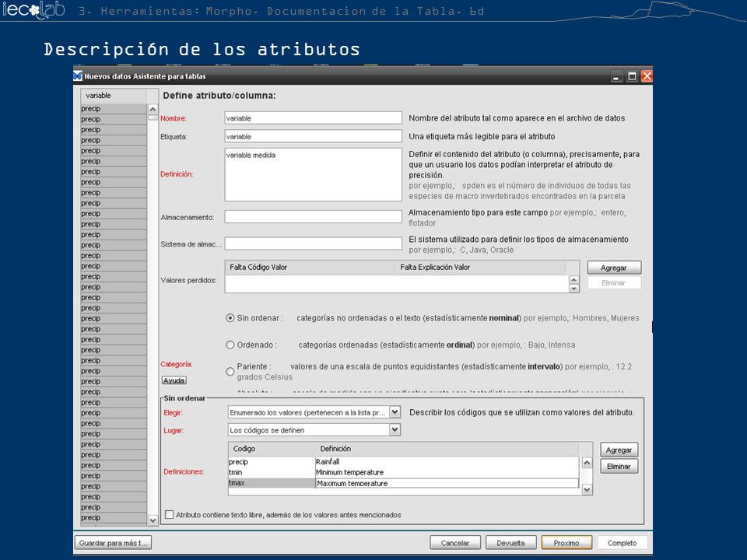Screen dimensions: 747x560
Task: Select the 'Ordenado' radio button
Action: [230, 345]
